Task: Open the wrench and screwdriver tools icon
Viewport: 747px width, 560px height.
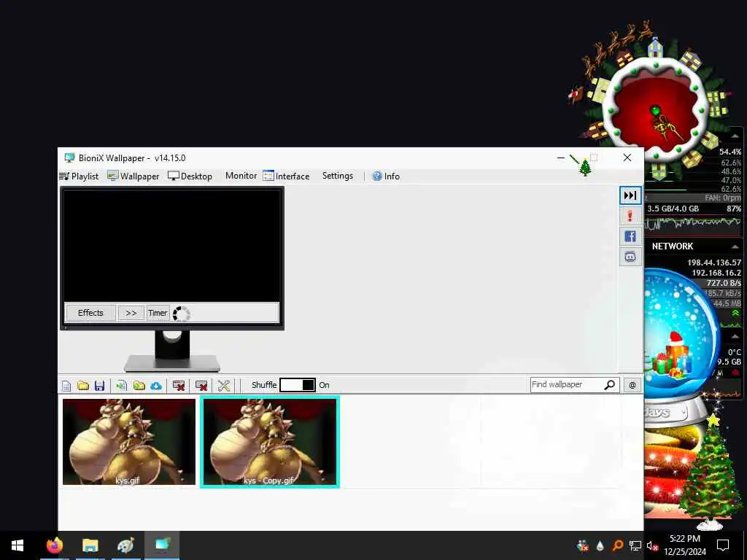Action: point(223,385)
